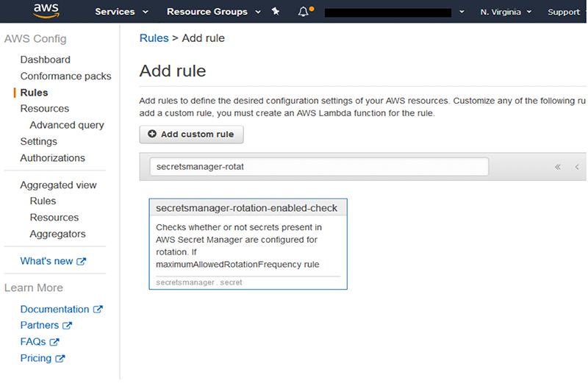Open the What's new link
Image resolution: width=588 pixels, height=386 pixels.
[x=46, y=262]
